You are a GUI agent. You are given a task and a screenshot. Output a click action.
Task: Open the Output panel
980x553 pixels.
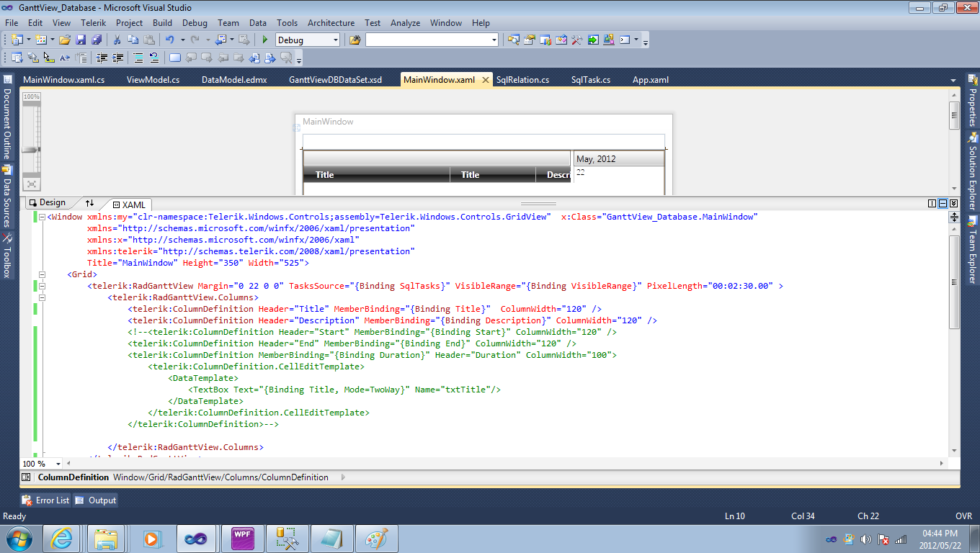96,500
